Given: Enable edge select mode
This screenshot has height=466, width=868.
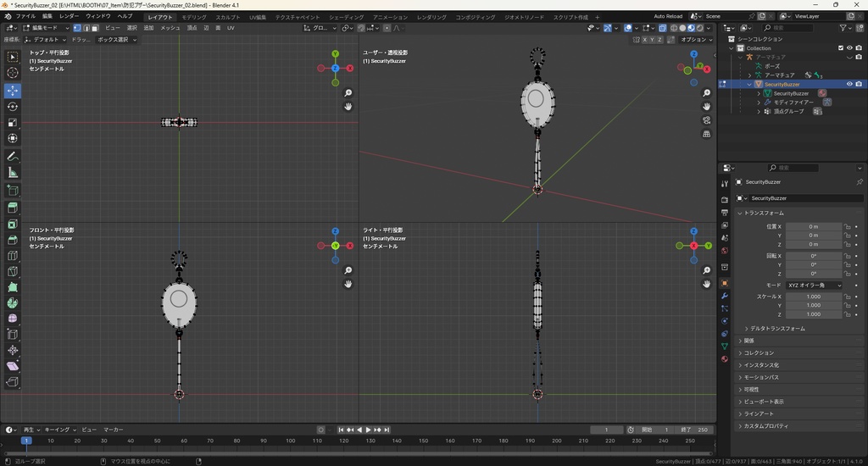Looking at the screenshot, I should point(86,28).
